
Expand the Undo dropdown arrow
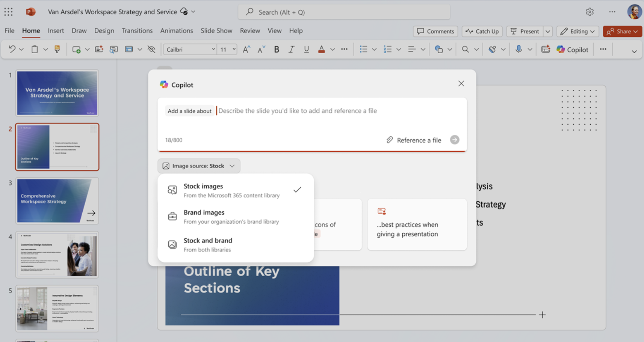pyautogui.click(x=21, y=49)
